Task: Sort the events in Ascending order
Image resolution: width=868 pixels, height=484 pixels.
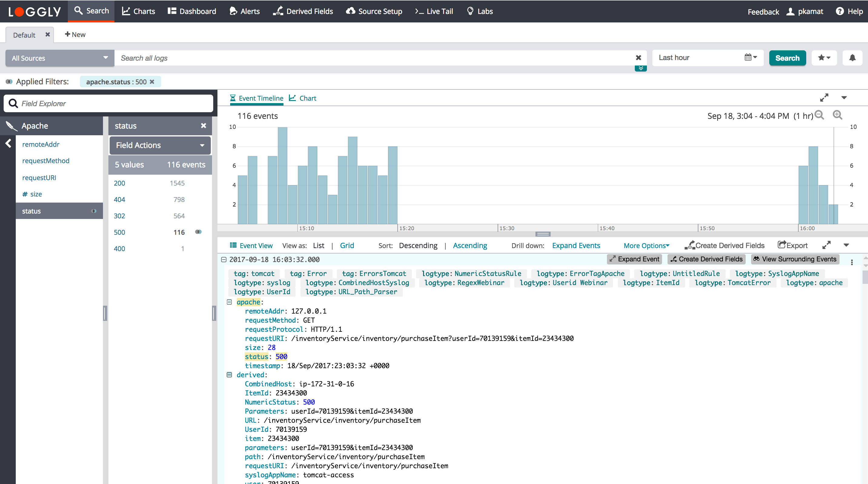Action: (x=470, y=246)
